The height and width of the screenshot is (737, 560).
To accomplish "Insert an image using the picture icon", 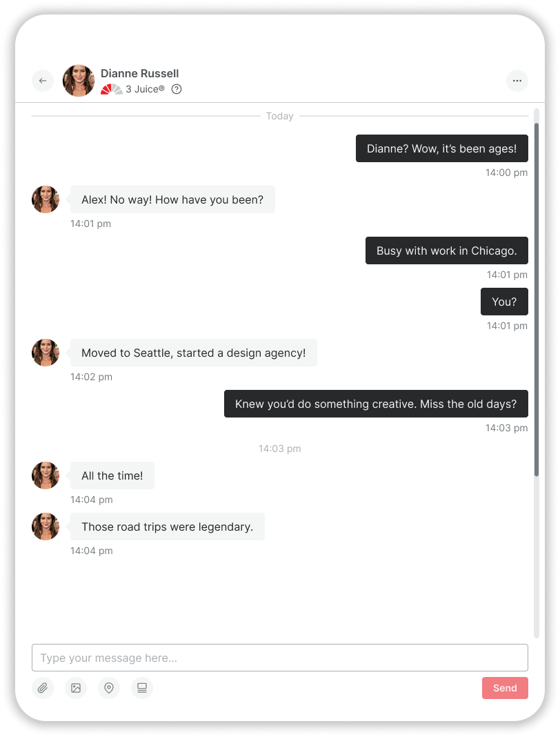I will click(76, 688).
